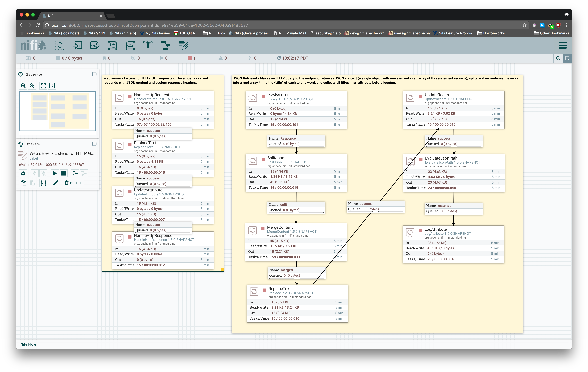Click the NiFi Flow breadcrumb link
The image size is (588, 372).
(28, 344)
